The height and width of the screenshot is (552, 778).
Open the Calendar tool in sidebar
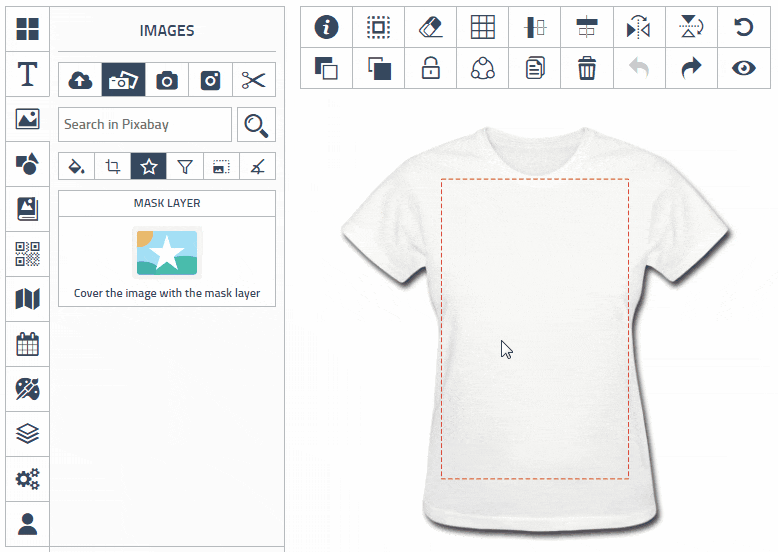coord(27,344)
